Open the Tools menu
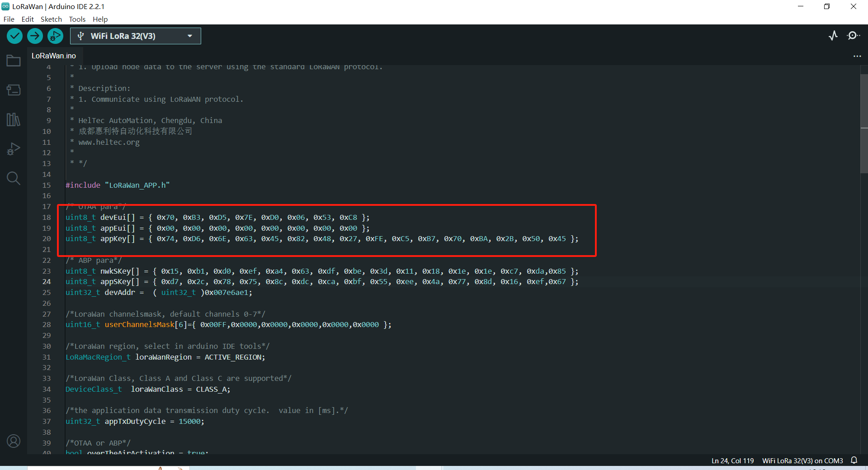Image resolution: width=868 pixels, height=470 pixels. pyautogui.click(x=77, y=19)
